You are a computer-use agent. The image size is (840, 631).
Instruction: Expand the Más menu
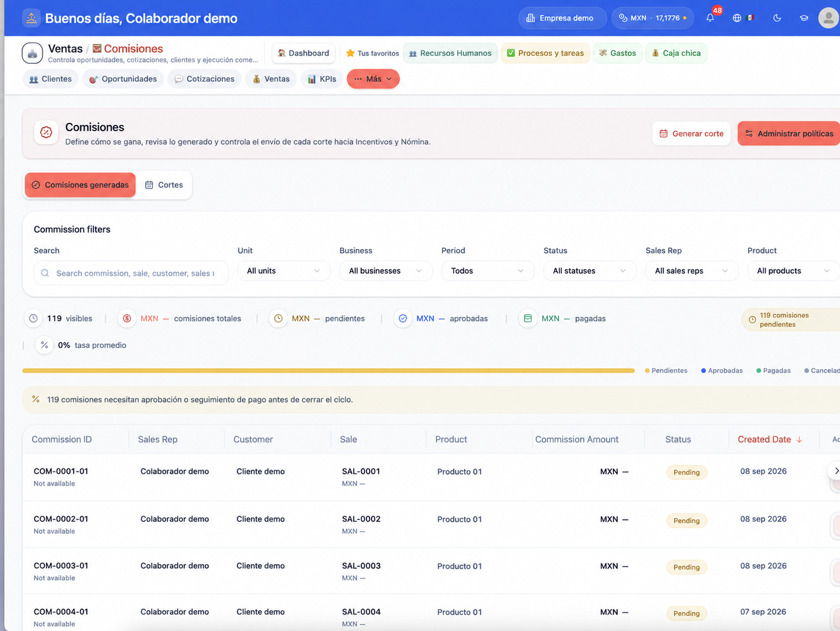(x=373, y=79)
